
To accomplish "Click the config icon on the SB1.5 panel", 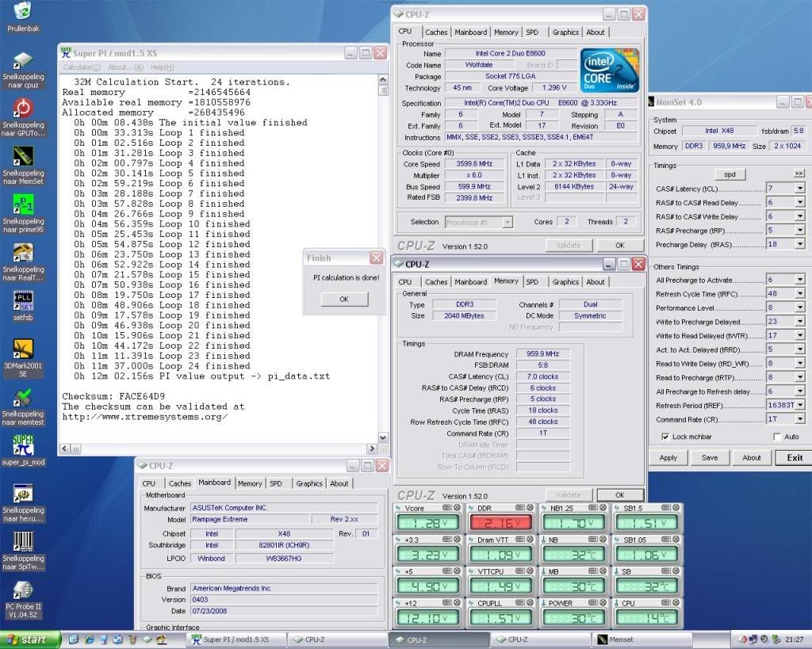I will click(666, 508).
